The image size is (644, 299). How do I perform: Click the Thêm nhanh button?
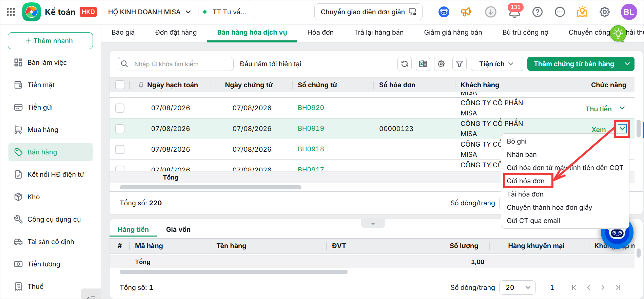click(50, 41)
